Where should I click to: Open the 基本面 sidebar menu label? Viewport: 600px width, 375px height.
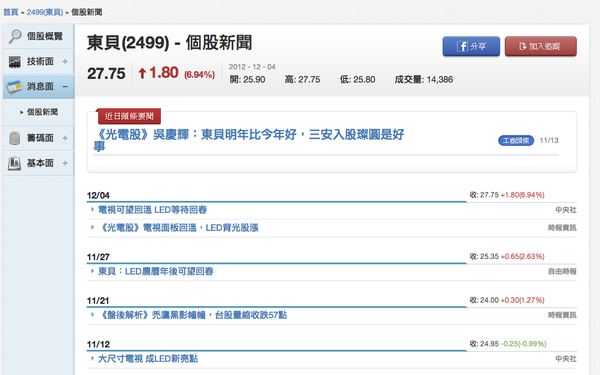tap(40, 163)
